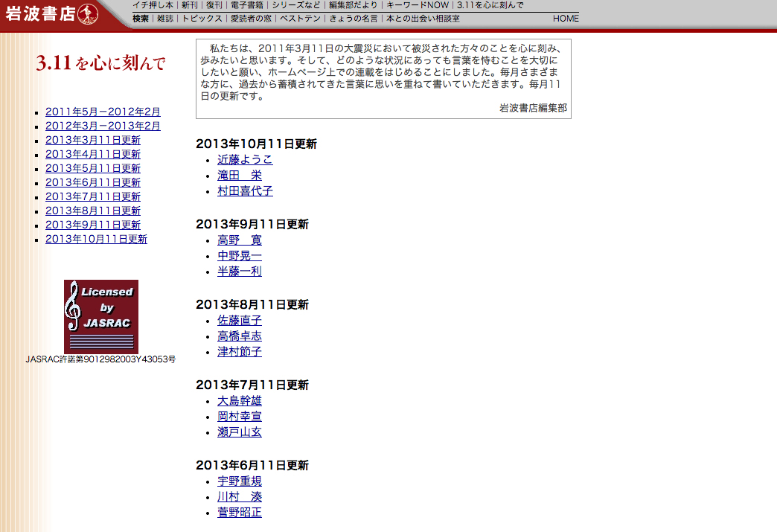
Task: Click the JASRAC license badge image
Action: click(101, 316)
